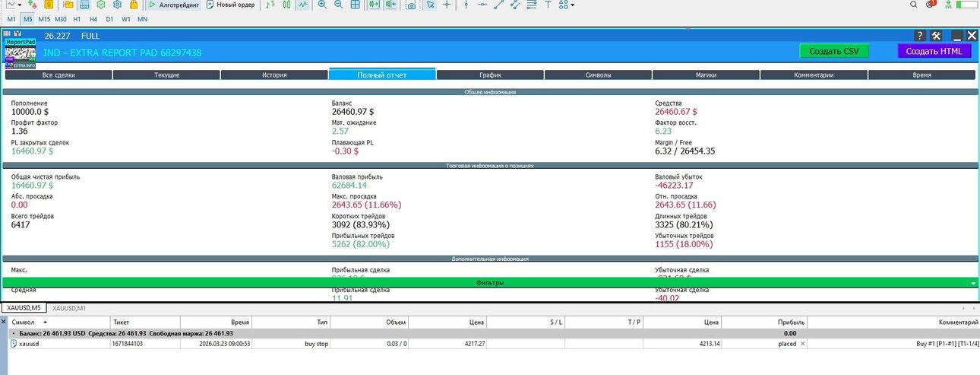Viewport: 980px width, 375px height.
Task: Select the trendline drawing tool
Action: (498, 5)
